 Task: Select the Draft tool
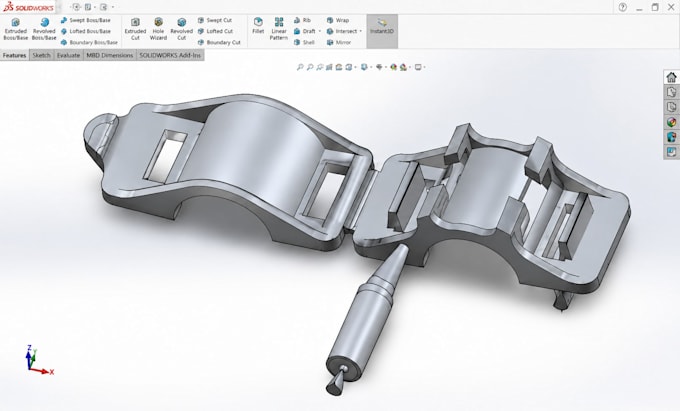305,31
